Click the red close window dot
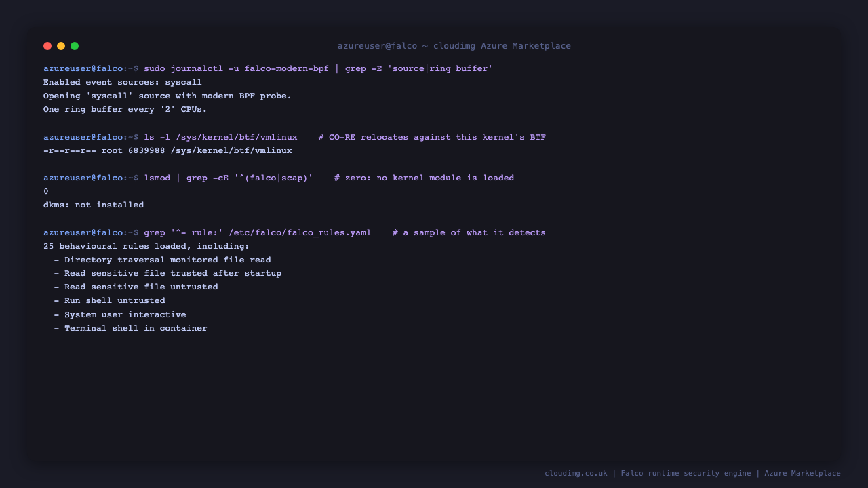Screen dimensions: 868x488 [47, 46]
